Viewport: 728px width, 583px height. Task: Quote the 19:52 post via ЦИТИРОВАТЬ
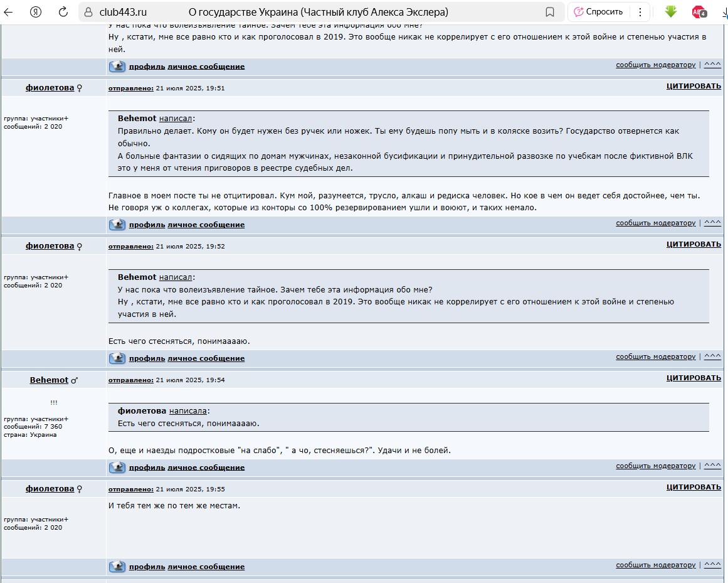[x=694, y=244]
